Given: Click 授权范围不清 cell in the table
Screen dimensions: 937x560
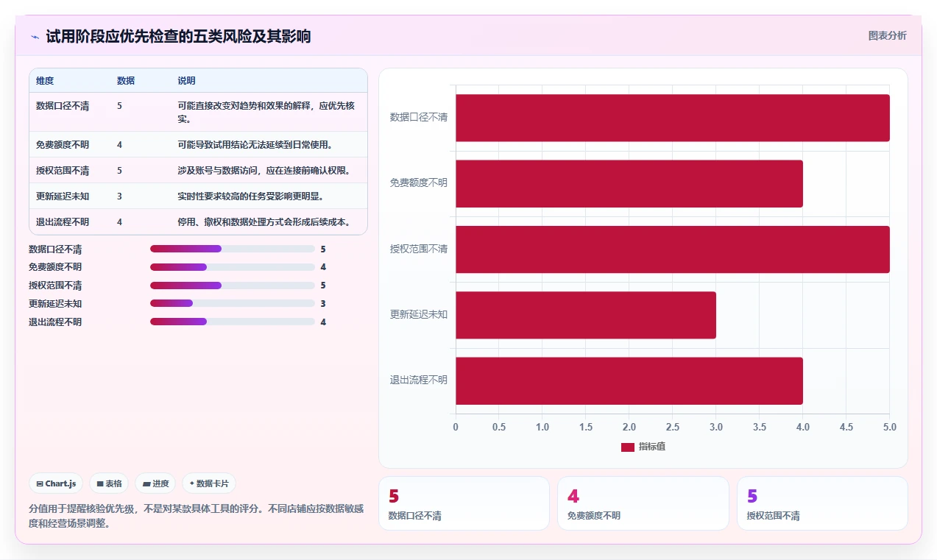Looking at the screenshot, I should tap(63, 170).
